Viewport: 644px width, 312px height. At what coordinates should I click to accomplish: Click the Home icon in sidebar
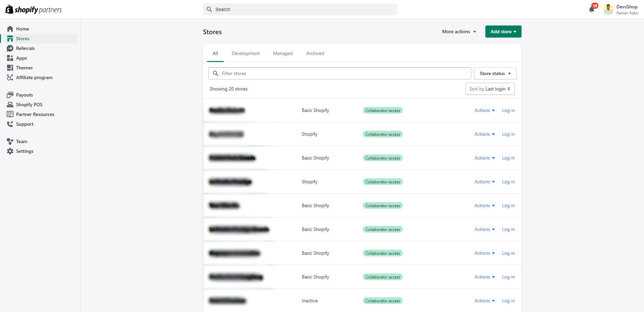(x=10, y=29)
